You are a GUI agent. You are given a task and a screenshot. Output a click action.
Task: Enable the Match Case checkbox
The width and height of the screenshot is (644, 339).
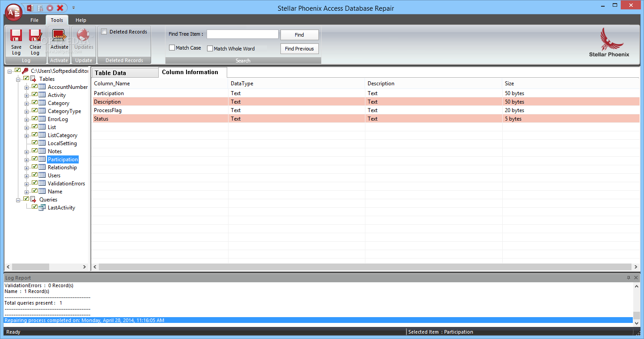tap(172, 48)
